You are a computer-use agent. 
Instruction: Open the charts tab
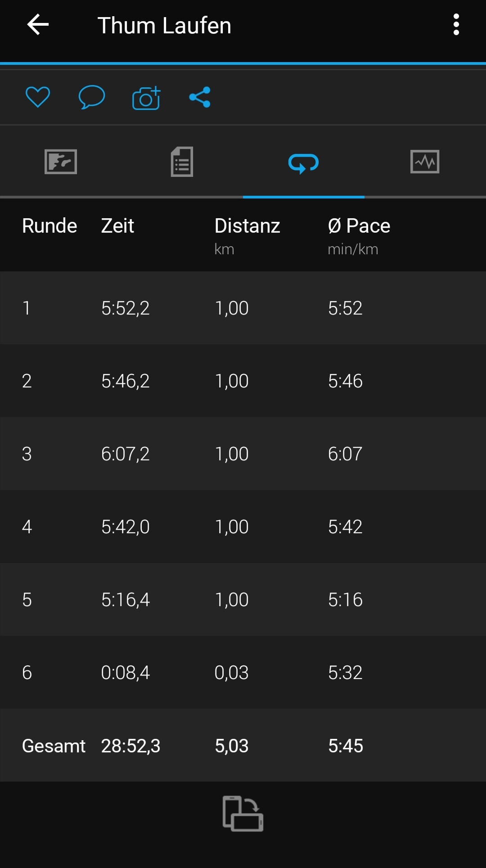[x=425, y=162]
